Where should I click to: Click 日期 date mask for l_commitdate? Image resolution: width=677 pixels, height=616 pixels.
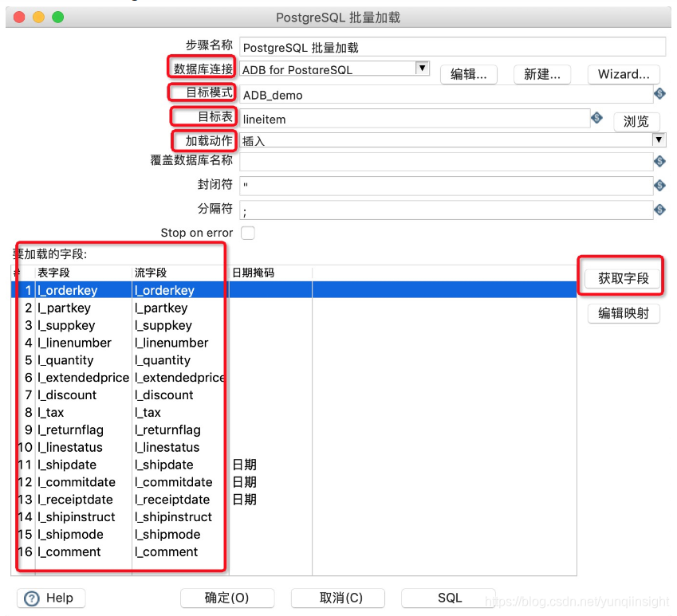244,482
